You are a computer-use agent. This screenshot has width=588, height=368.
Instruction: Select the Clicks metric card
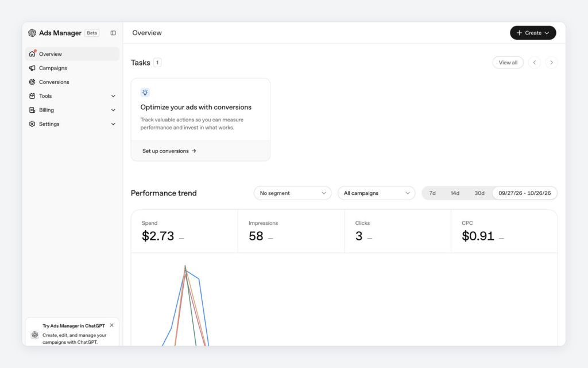coord(397,231)
